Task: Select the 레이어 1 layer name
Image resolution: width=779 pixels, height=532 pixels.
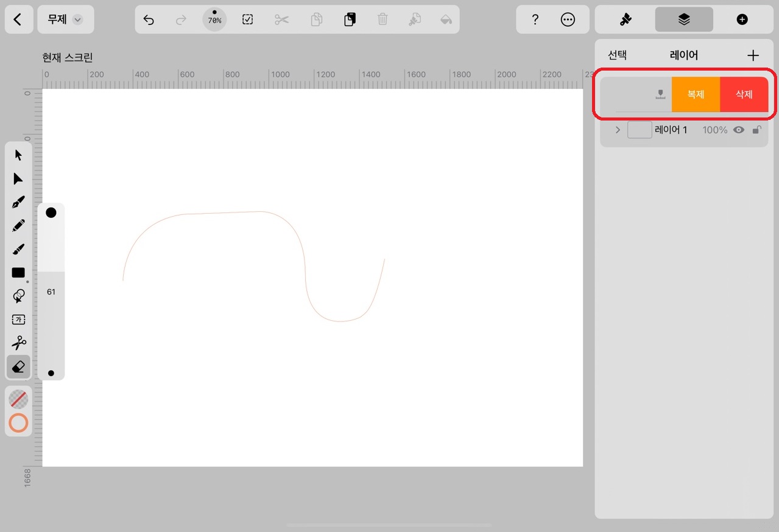Action: coord(671,130)
